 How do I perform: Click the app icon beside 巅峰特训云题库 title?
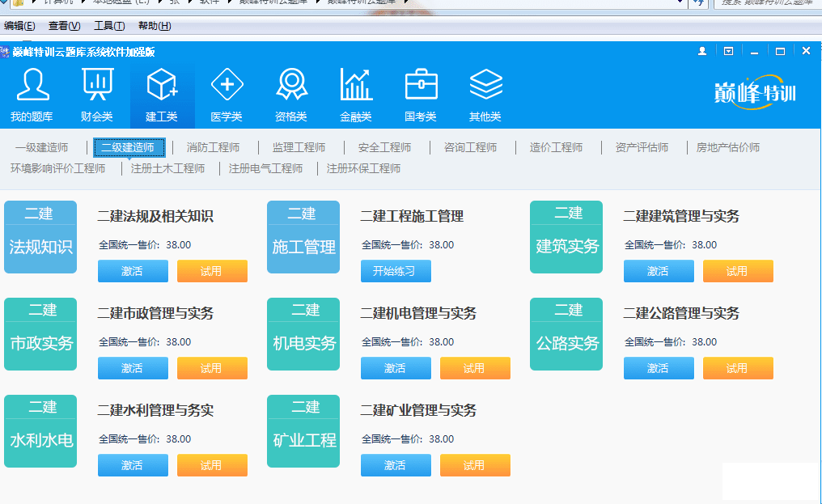point(5,52)
